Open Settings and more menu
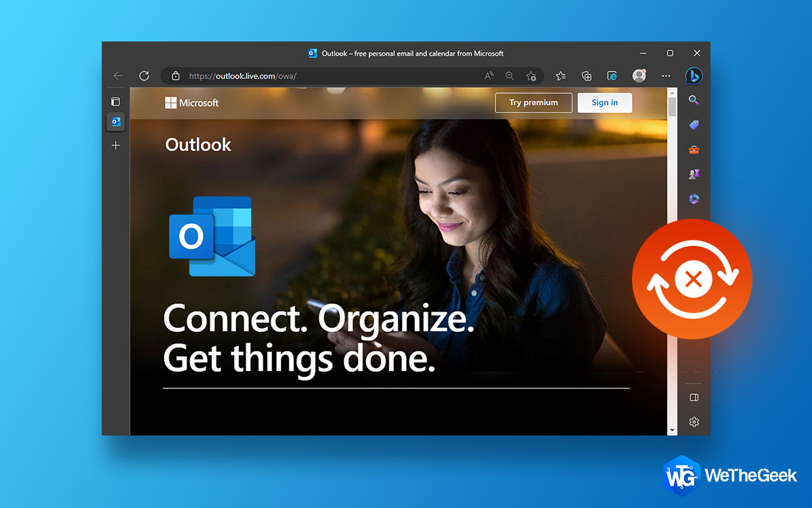 [666, 76]
